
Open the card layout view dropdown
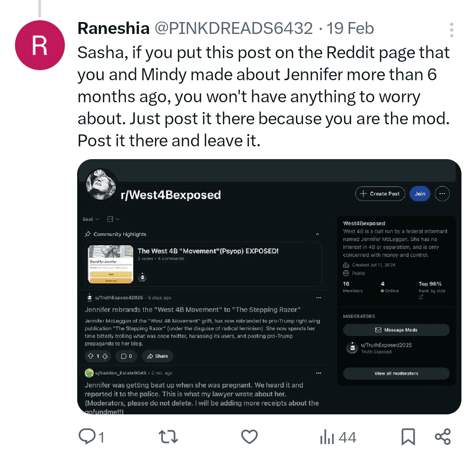[x=113, y=219]
